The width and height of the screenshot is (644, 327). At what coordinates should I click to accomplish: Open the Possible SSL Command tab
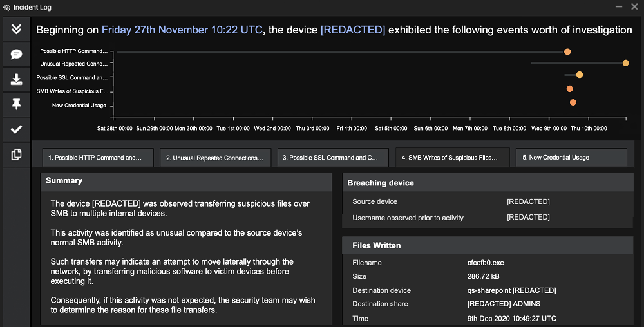coord(334,158)
